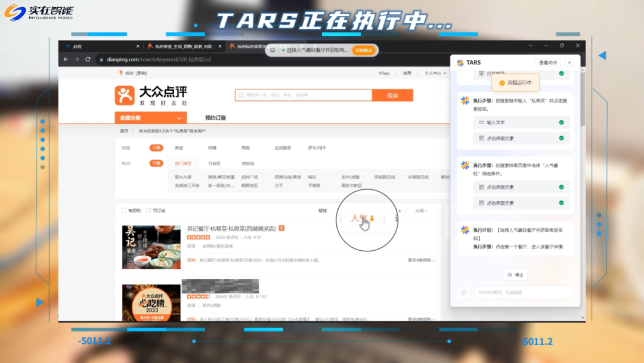
Task: Click the TARS question input field
Action: click(524, 293)
